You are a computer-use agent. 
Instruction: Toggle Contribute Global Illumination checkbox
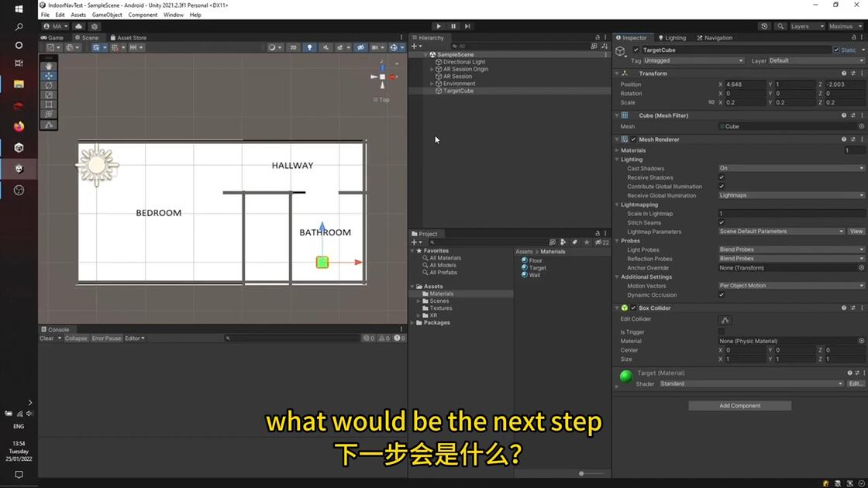[x=722, y=187]
